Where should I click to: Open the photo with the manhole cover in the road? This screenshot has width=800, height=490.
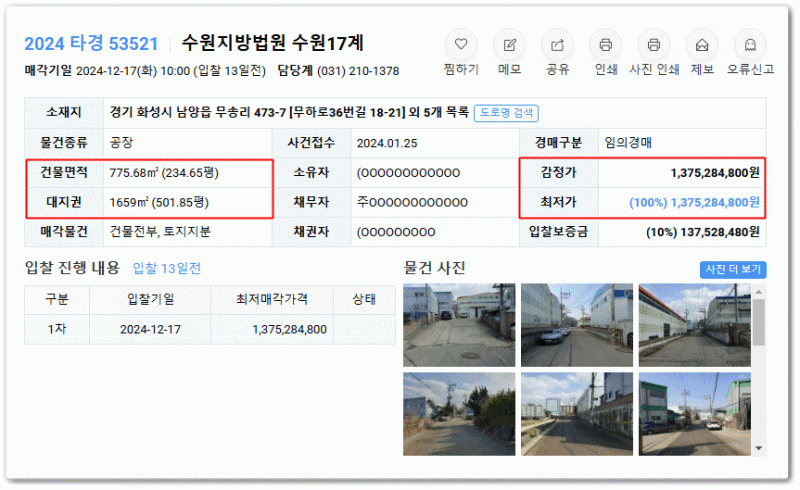click(459, 325)
